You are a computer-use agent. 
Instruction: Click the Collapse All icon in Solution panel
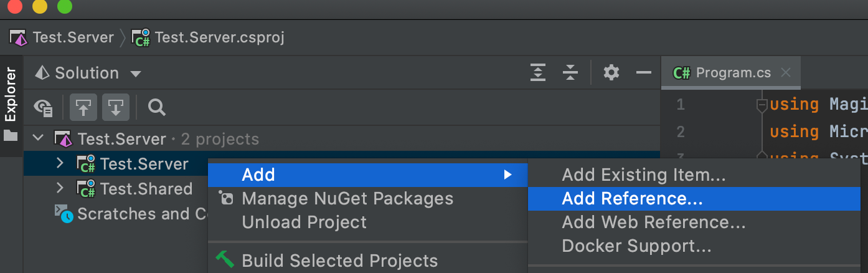click(x=570, y=73)
